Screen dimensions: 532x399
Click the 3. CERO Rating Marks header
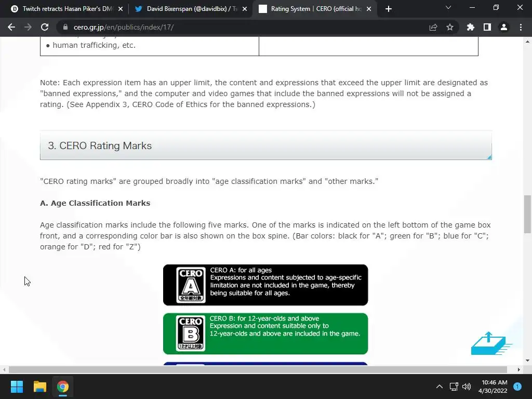[x=265, y=145]
